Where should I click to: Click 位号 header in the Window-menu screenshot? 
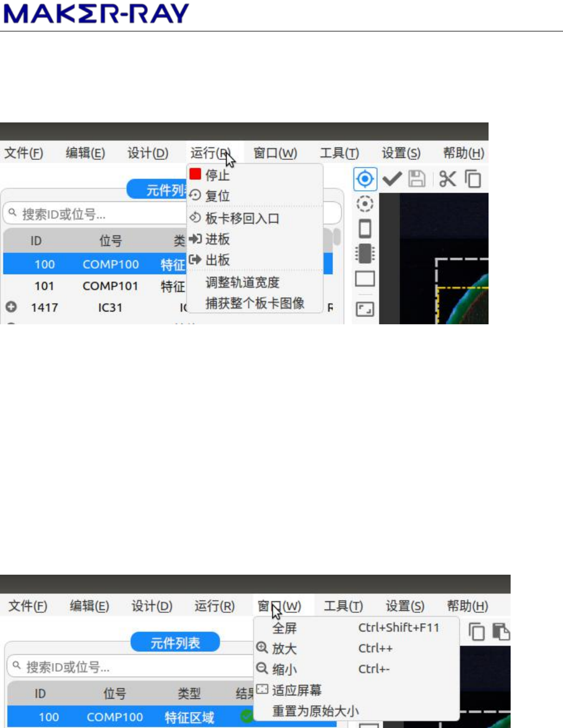pos(114,693)
